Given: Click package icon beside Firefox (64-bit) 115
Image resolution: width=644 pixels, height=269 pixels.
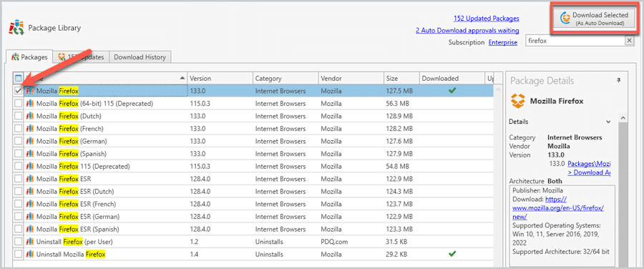Looking at the screenshot, I should pos(29,104).
